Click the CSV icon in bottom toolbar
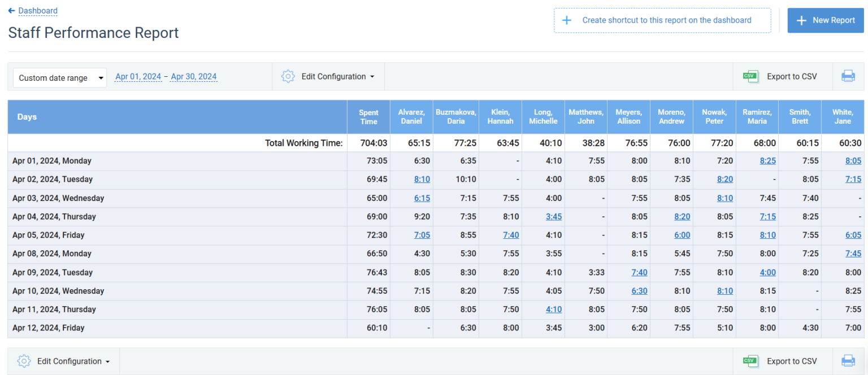The image size is (868, 375). click(x=751, y=361)
